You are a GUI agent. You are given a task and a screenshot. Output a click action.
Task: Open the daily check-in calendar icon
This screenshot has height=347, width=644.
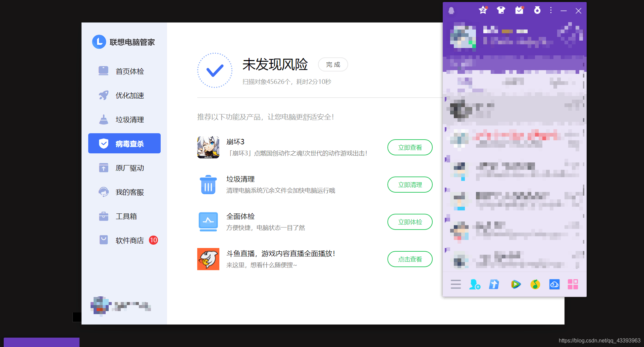519,10
